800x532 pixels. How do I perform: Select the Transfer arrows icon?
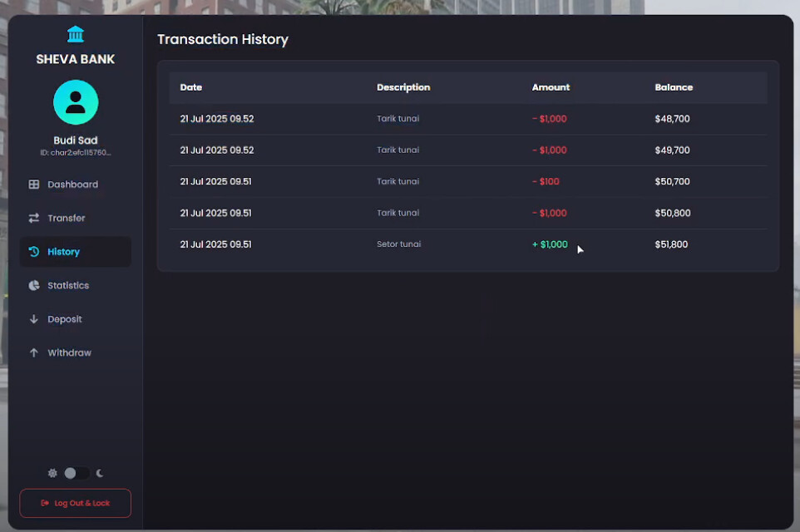tap(34, 218)
